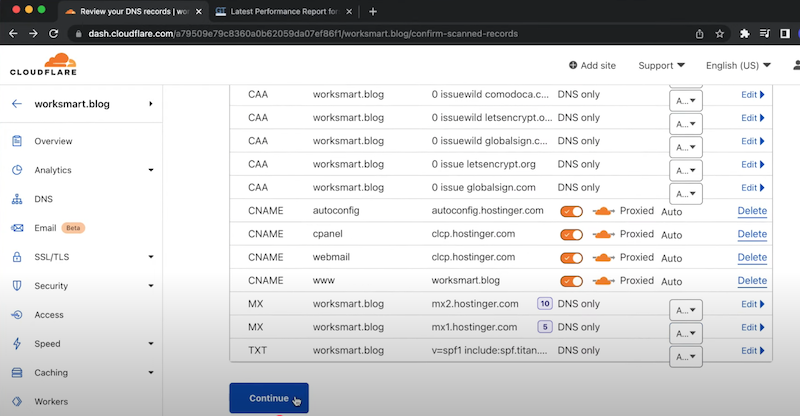Image resolution: width=800 pixels, height=416 pixels.
Task: Open TTL dropdown for issuewild letsencrypt row
Action: (686, 124)
